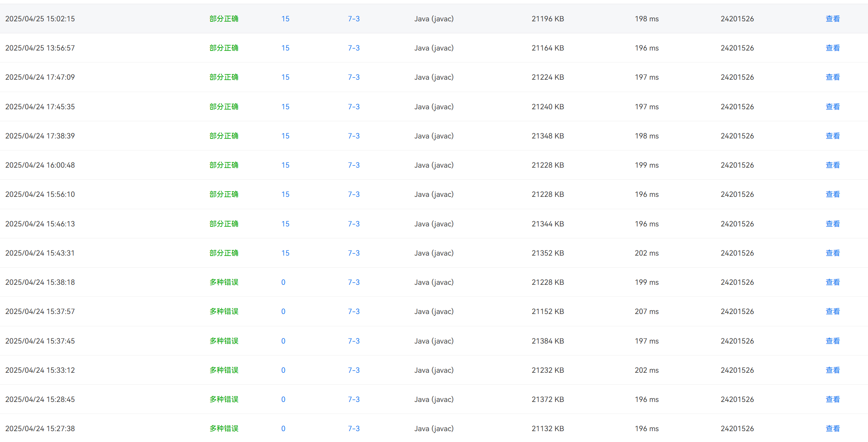Select the 2025/04/25 15:02:15 timestamp row
This screenshot has width=868, height=442.
40,19
